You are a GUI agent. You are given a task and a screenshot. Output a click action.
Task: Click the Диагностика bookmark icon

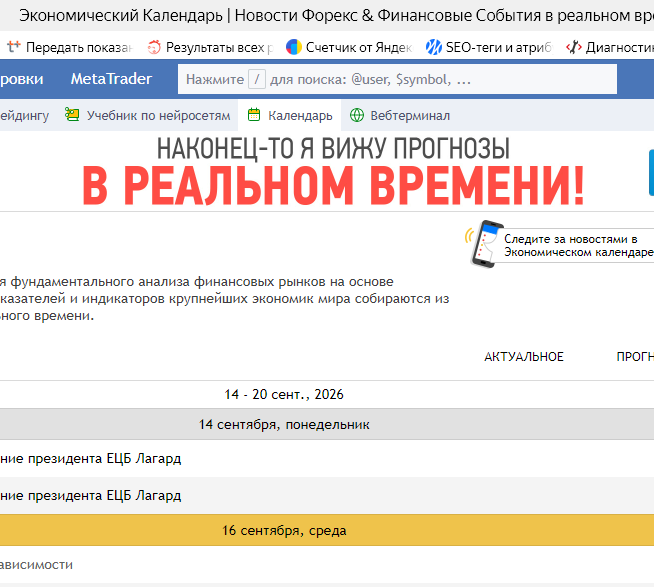574,47
